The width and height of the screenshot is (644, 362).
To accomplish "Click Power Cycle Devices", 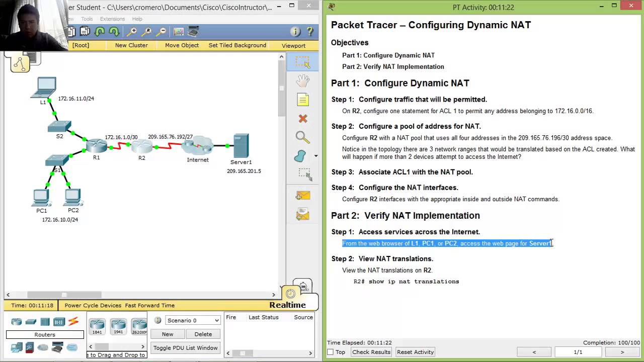I will (x=93, y=305).
